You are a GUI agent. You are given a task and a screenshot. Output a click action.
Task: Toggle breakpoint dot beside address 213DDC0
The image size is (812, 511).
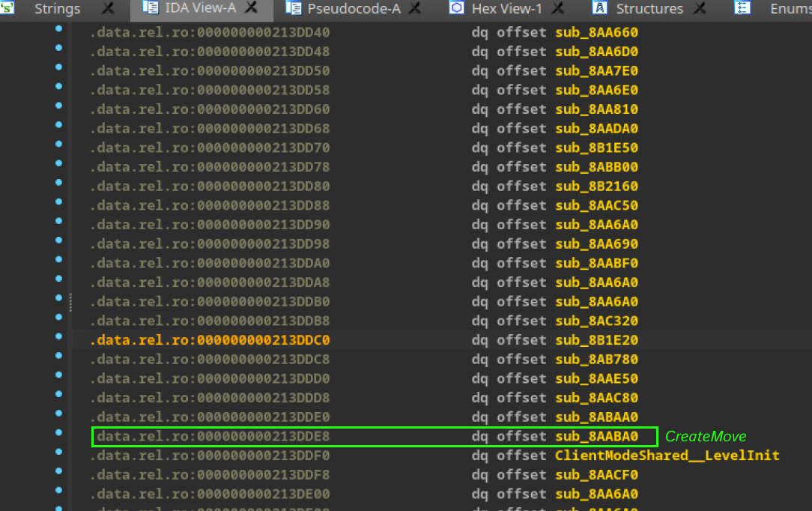tap(58, 337)
